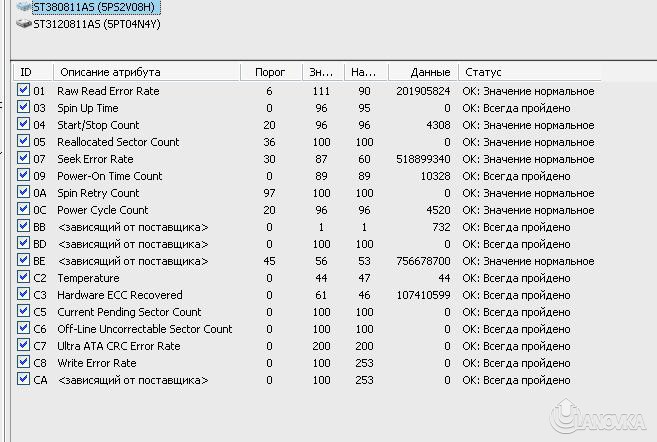The height and width of the screenshot is (442, 657).
Task: Uncheck vendor-specific attribute BB checkbox
Action: pyautogui.click(x=23, y=226)
